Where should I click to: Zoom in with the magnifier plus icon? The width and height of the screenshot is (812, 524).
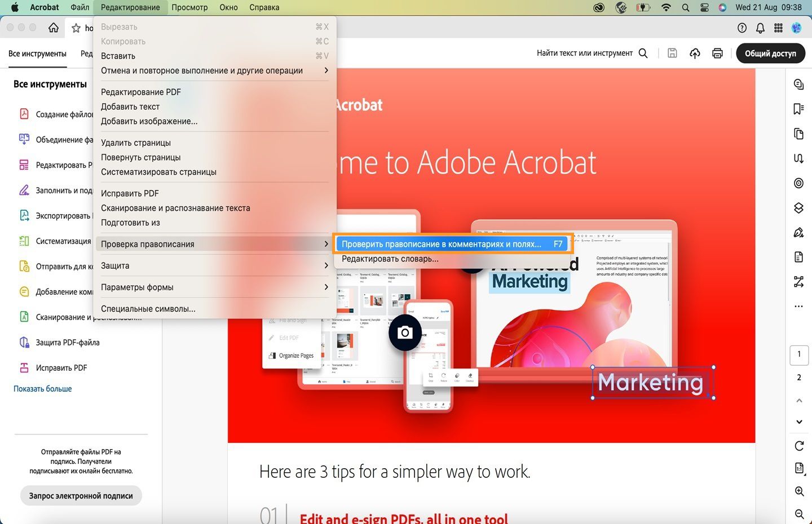click(799, 491)
